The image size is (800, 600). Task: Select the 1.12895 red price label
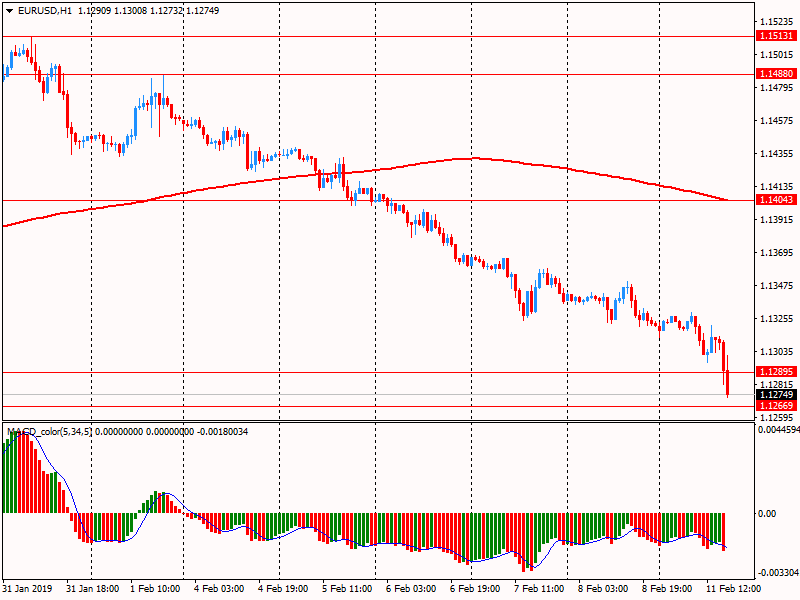click(776, 372)
